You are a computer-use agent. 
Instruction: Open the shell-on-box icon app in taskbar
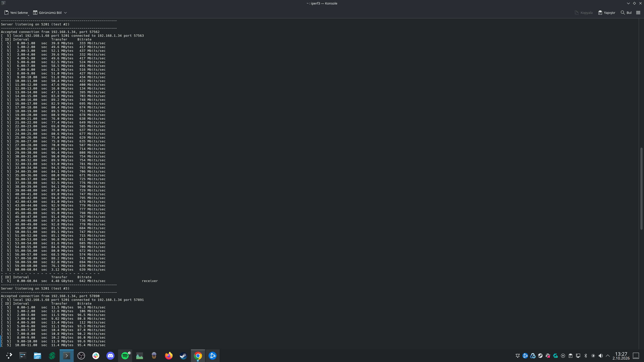click(x=154, y=355)
